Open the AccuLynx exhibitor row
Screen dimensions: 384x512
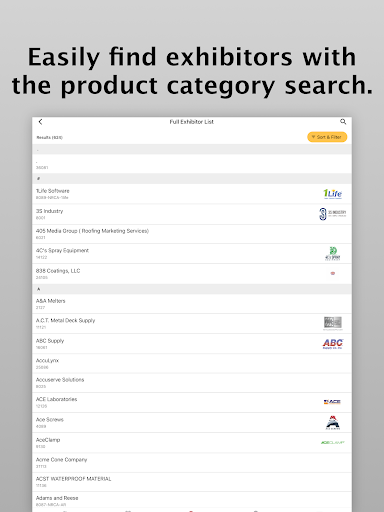click(192, 363)
